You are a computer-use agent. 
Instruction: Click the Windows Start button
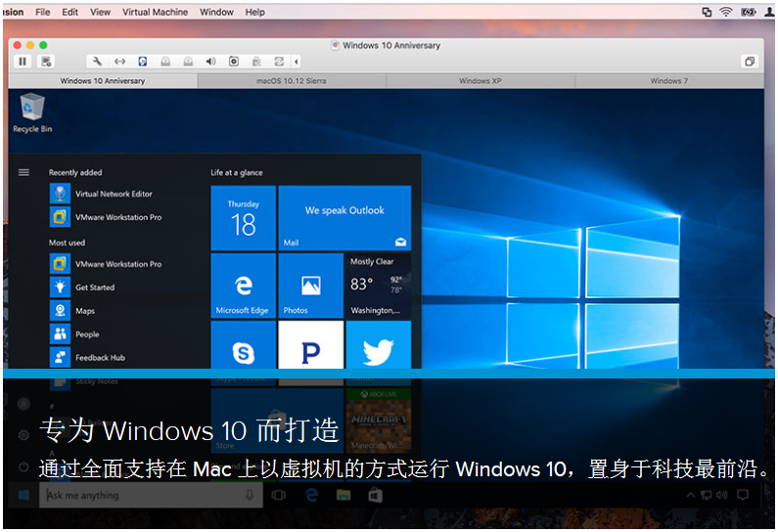(x=23, y=495)
